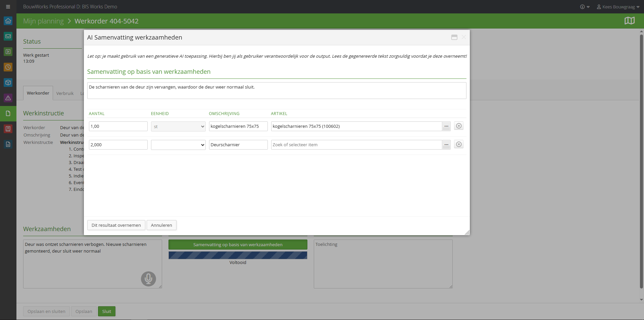Open the envelope messages icon in sidebar
644x320 pixels.
pos(8,36)
